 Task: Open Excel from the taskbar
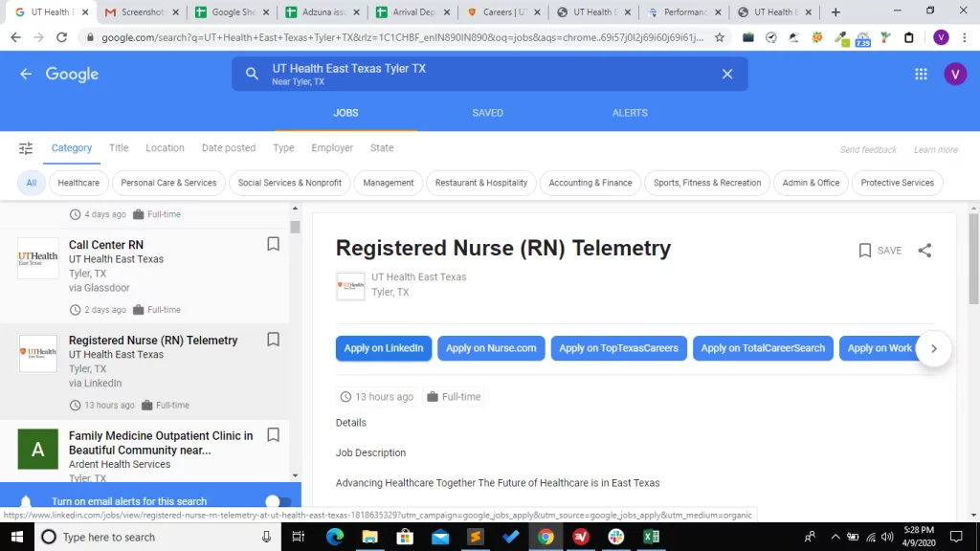[x=651, y=537]
